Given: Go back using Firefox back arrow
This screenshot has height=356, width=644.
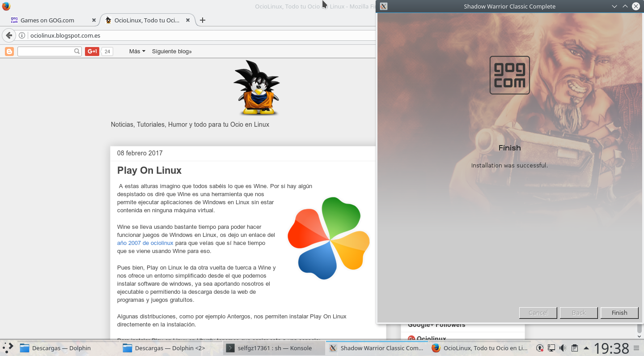Looking at the screenshot, I should click(8, 35).
